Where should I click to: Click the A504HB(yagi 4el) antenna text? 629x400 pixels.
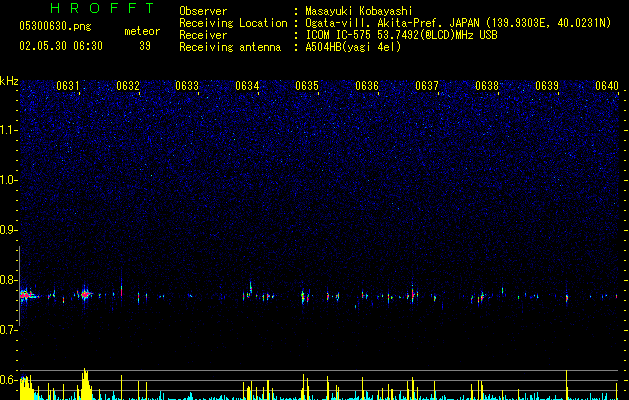[x=353, y=47]
